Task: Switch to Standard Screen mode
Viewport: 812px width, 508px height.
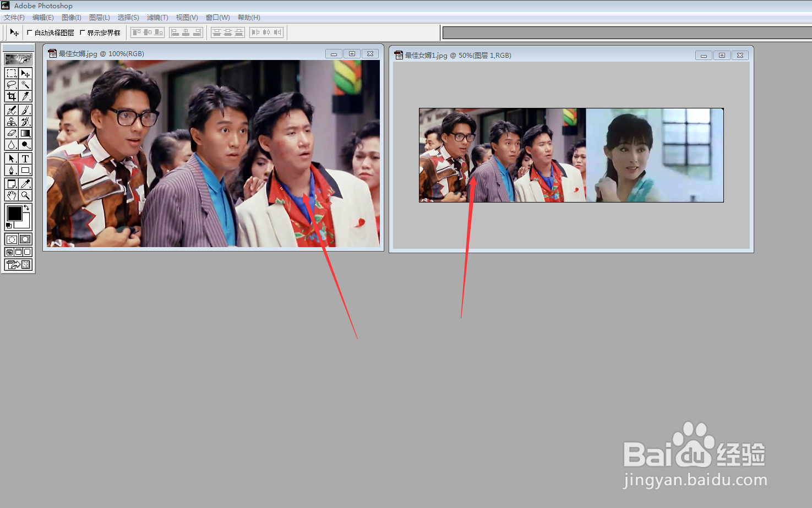Action: (9, 252)
